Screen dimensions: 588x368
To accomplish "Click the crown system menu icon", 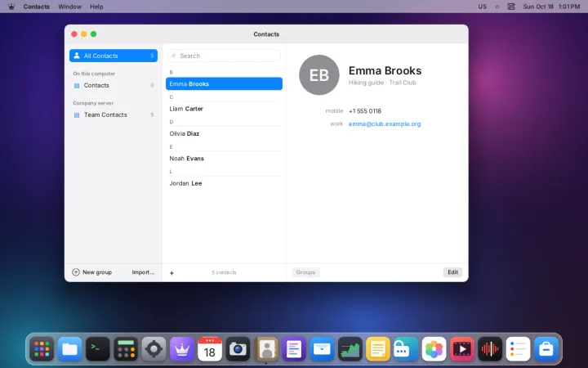I will pyautogui.click(x=11, y=7).
